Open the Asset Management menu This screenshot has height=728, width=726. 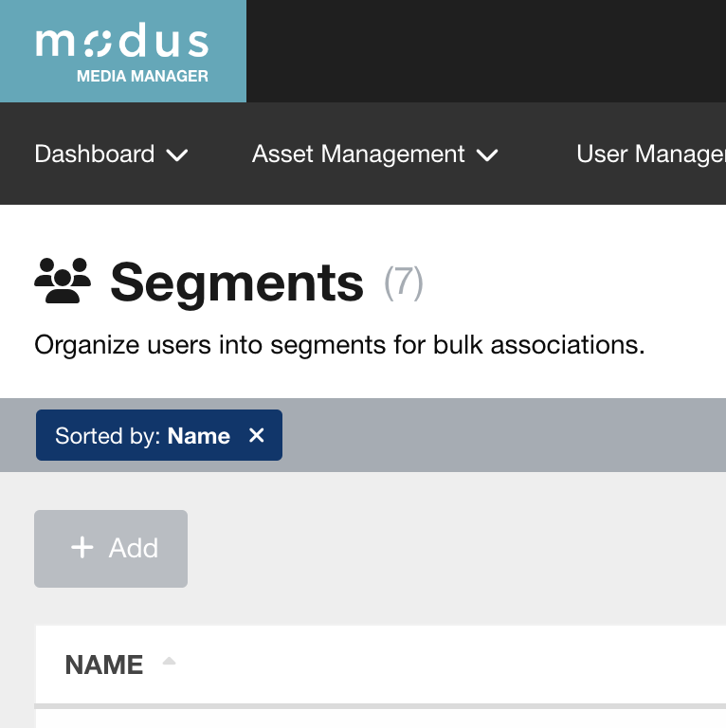(x=358, y=154)
